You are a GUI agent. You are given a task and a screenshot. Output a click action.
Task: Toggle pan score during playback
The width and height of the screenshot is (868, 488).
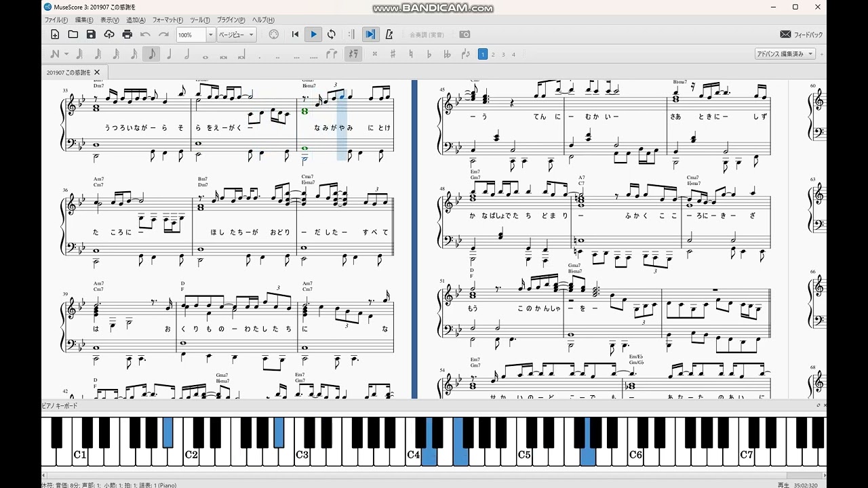click(x=370, y=35)
